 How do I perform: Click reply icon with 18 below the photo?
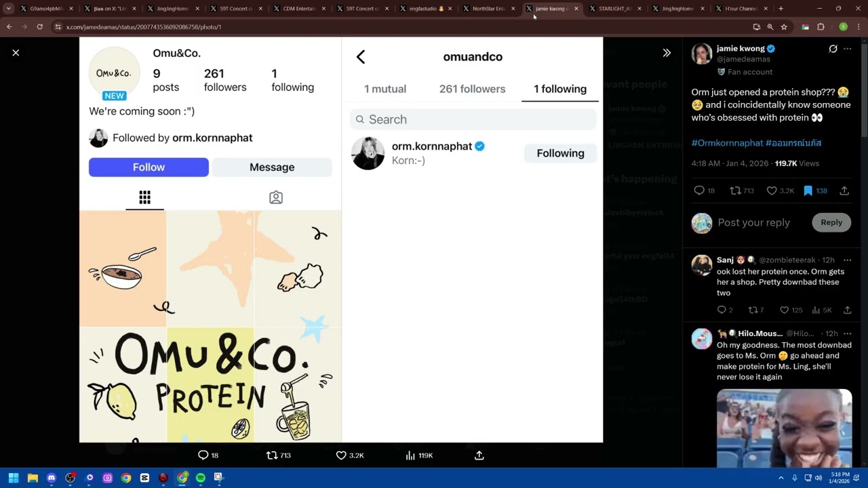coord(208,455)
